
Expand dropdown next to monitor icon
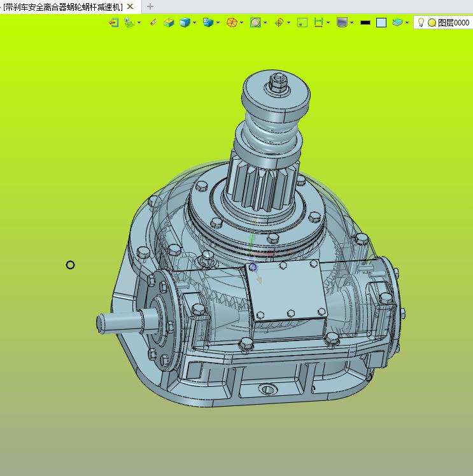[x=352, y=22]
